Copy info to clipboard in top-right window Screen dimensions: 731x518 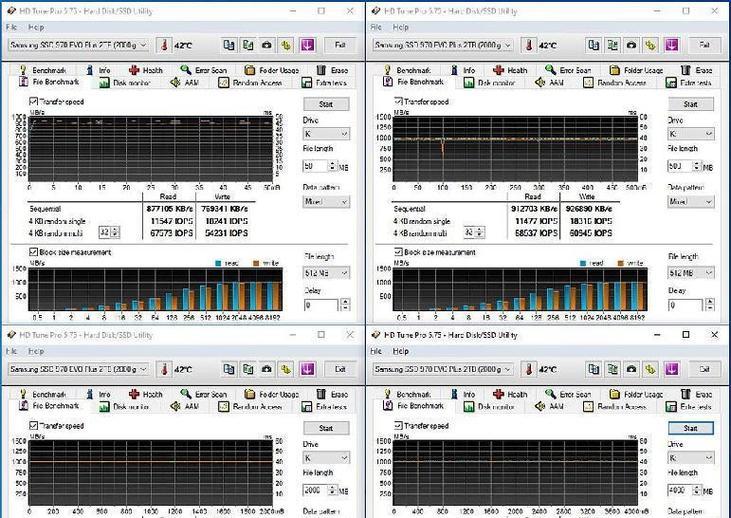pyautogui.click(x=593, y=45)
